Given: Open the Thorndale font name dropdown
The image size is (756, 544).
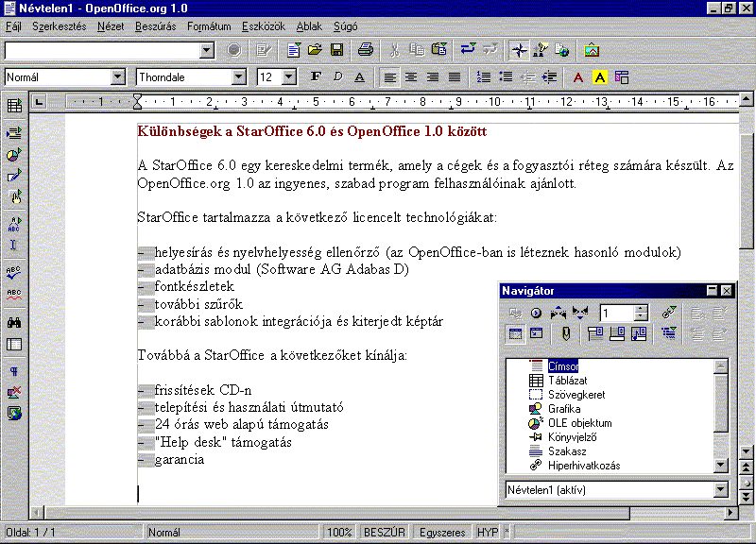Looking at the screenshot, I should (x=239, y=77).
